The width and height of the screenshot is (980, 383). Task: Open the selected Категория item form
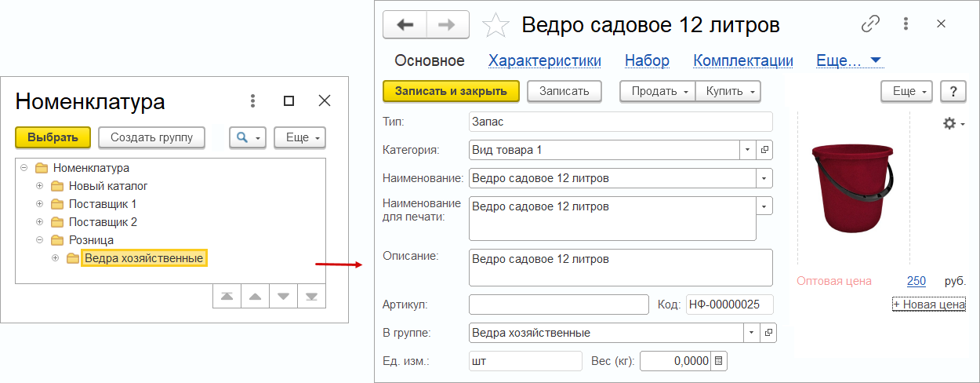click(x=767, y=149)
